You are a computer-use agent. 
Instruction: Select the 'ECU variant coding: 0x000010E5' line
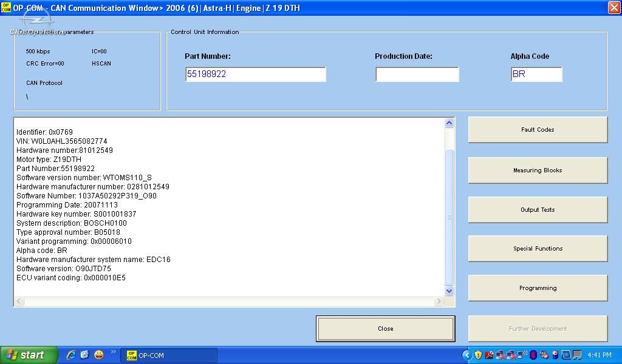[x=71, y=278]
